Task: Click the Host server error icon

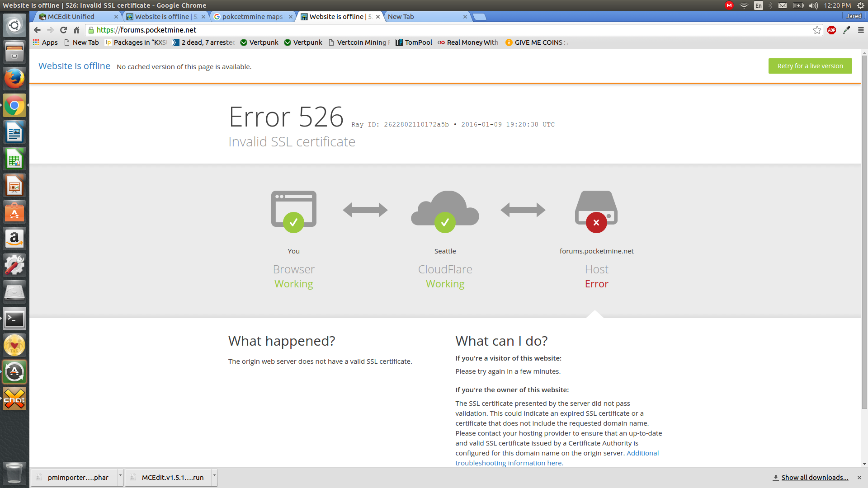Action: (x=596, y=211)
